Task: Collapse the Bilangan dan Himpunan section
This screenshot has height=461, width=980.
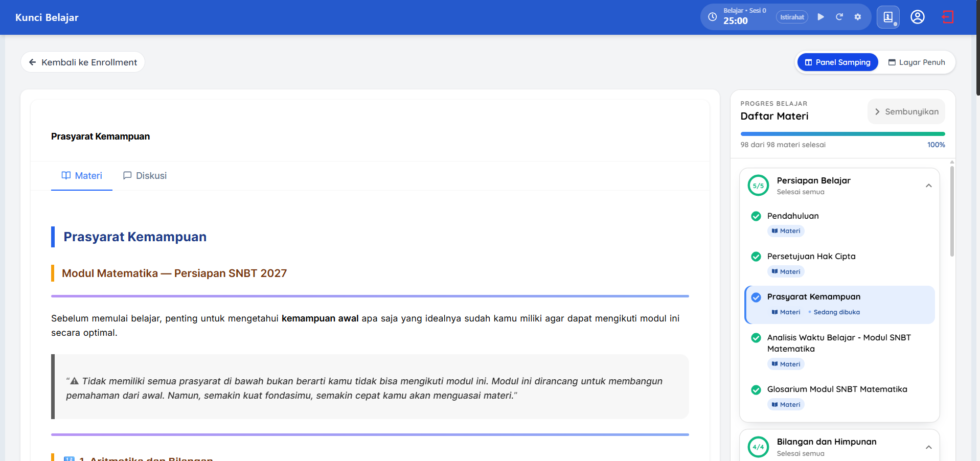Action: click(x=928, y=447)
